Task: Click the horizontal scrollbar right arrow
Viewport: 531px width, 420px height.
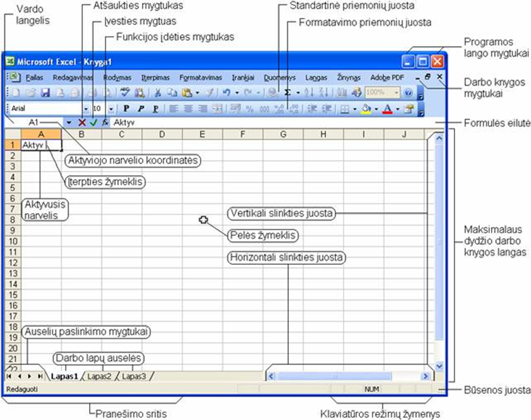Action: pyautogui.click(x=425, y=377)
